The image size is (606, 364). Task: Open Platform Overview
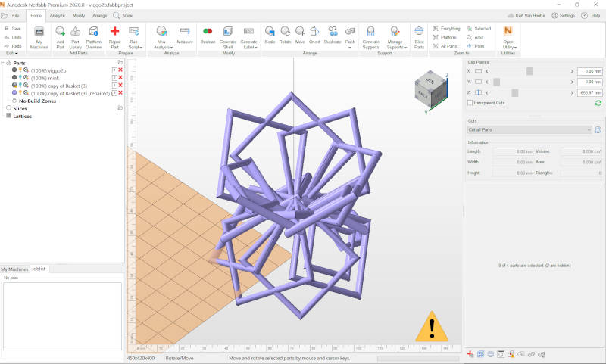93,37
